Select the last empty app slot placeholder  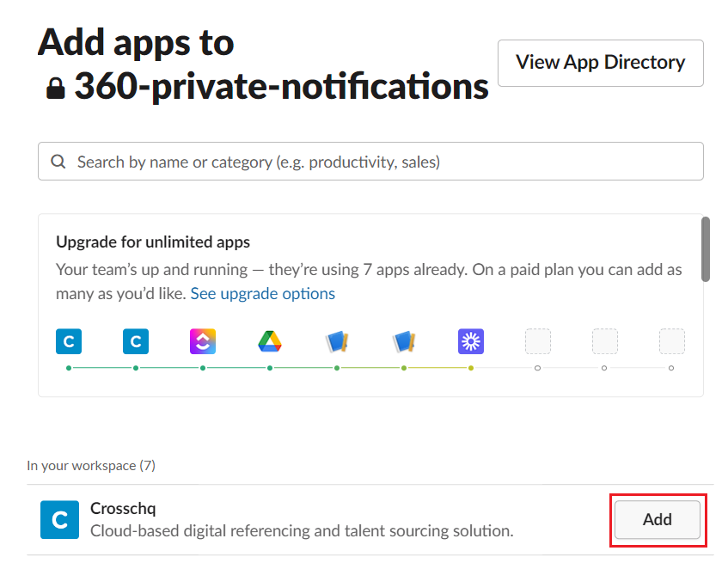[x=672, y=341]
